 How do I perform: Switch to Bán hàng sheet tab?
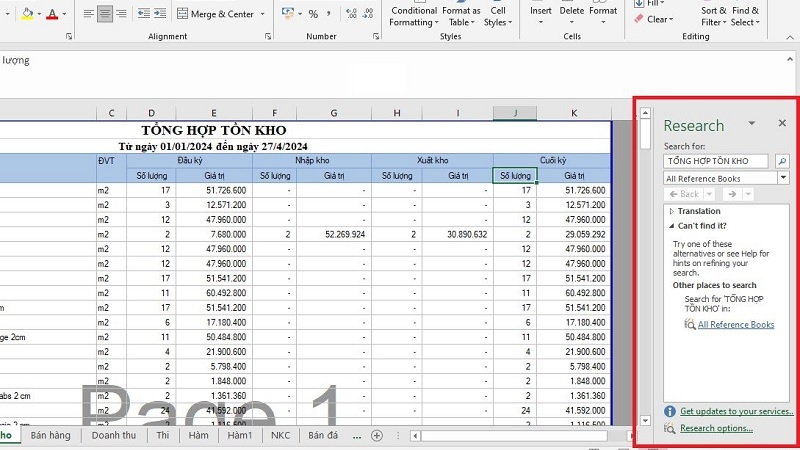[50, 435]
